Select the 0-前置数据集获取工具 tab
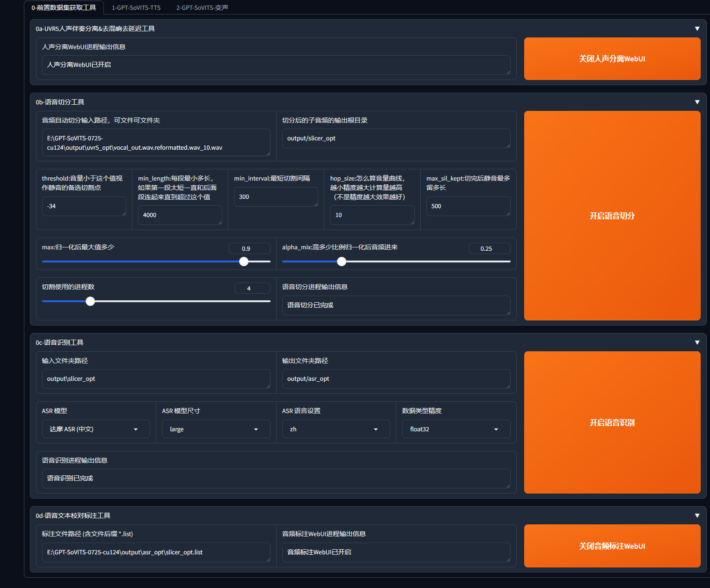710x588 pixels. click(x=64, y=7)
